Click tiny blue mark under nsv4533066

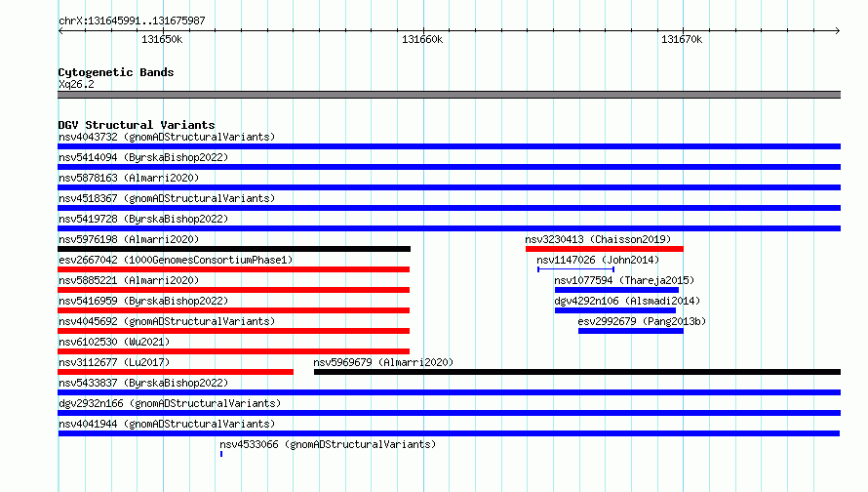(221, 454)
